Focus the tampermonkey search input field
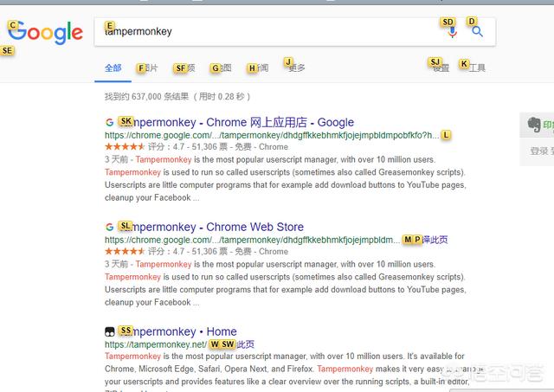The height and width of the screenshot is (392, 554). (x=268, y=32)
